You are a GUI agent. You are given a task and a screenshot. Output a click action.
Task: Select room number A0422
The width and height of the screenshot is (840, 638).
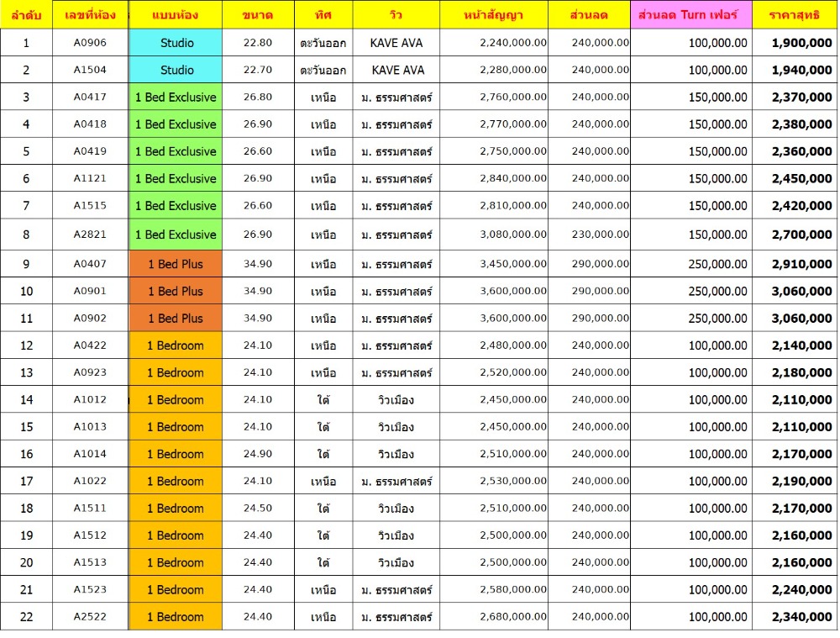click(90, 345)
